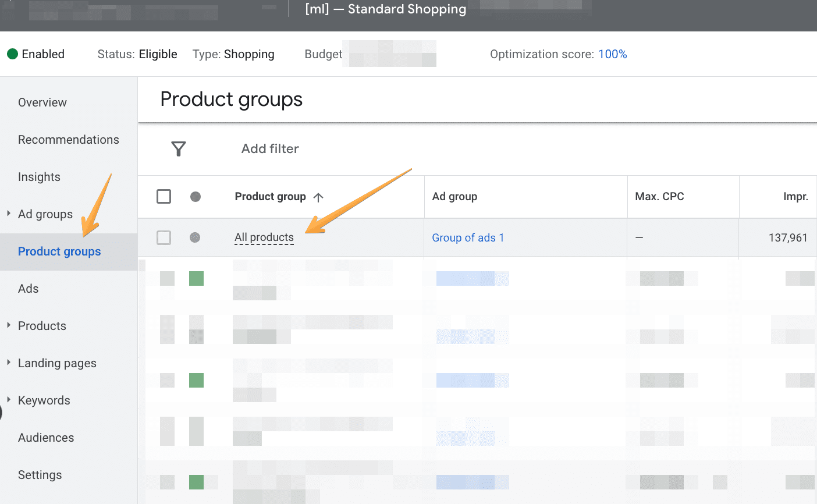This screenshot has height=504, width=817.
Task: Open the Group of ads 1 link
Action: pos(468,237)
